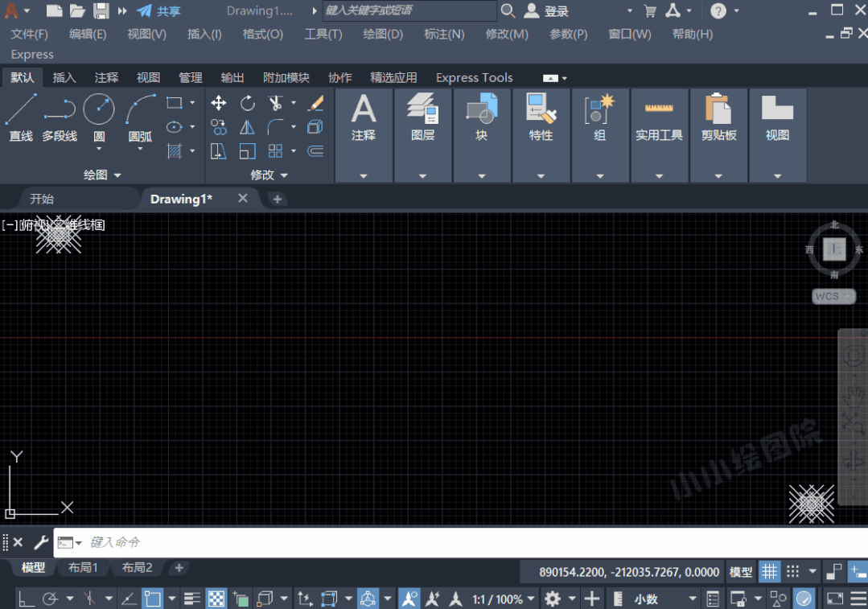The height and width of the screenshot is (609, 868).
Task: Click the Erase tool icon
Action: [x=315, y=103]
